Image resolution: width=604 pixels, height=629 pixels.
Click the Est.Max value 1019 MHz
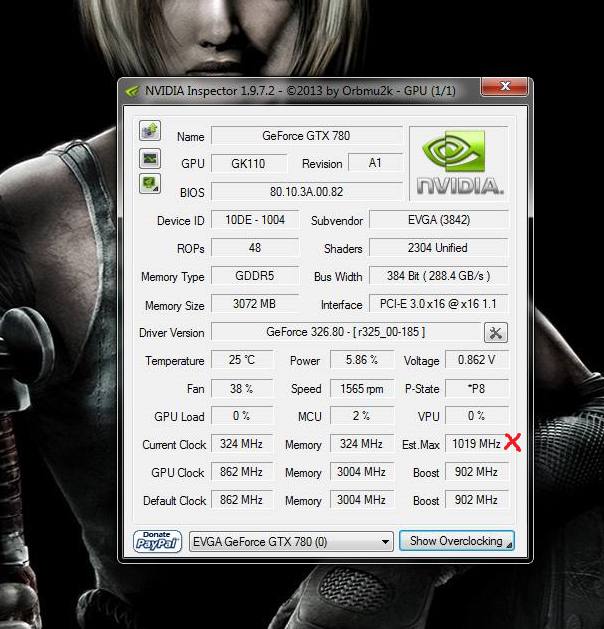[476, 444]
